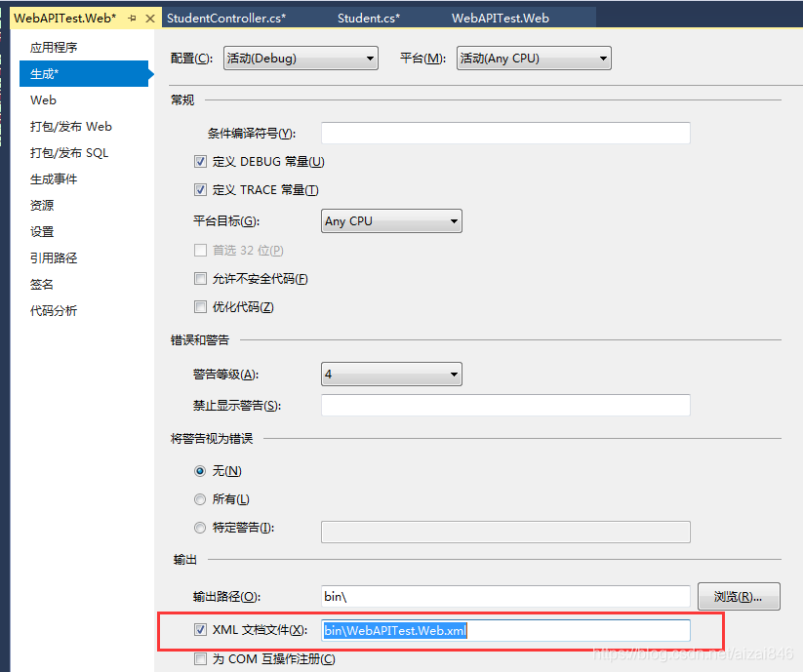Viewport: 803px width, 672px height.
Task: Toggle 定义 TRACE 常量 checkbox
Action: (x=200, y=190)
